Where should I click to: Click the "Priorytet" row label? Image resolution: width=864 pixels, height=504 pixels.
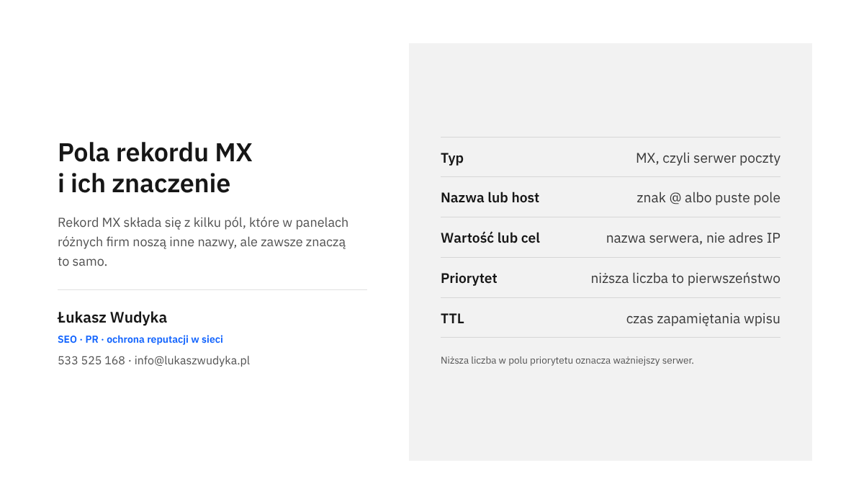click(x=469, y=278)
